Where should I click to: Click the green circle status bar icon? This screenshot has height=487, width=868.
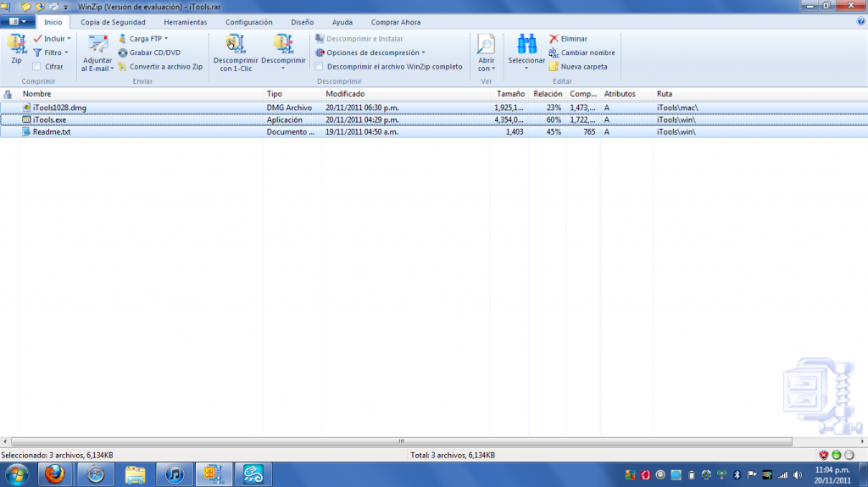pos(837,455)
